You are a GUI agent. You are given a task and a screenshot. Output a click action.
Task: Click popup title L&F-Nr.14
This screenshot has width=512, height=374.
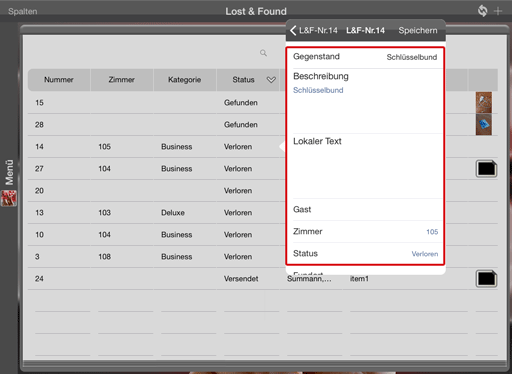[x=365, y=30]
